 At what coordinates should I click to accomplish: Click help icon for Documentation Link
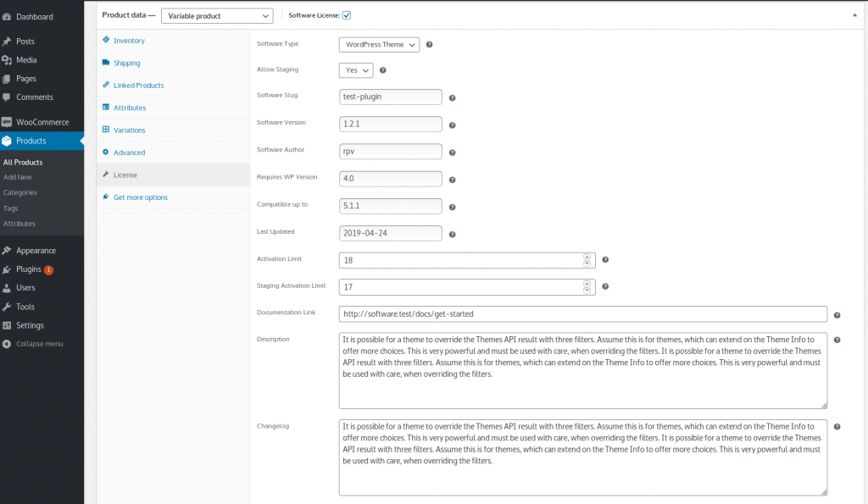[837, 315]
